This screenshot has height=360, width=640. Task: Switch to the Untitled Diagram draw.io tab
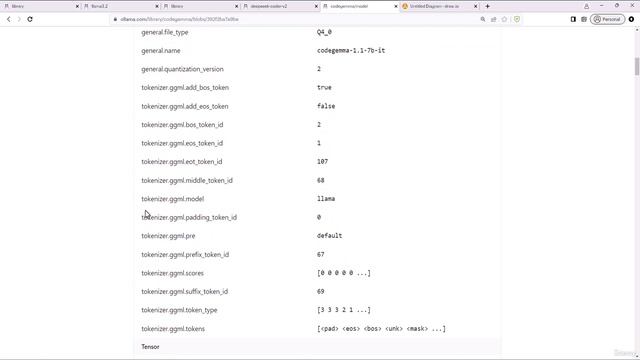[439, 6]
